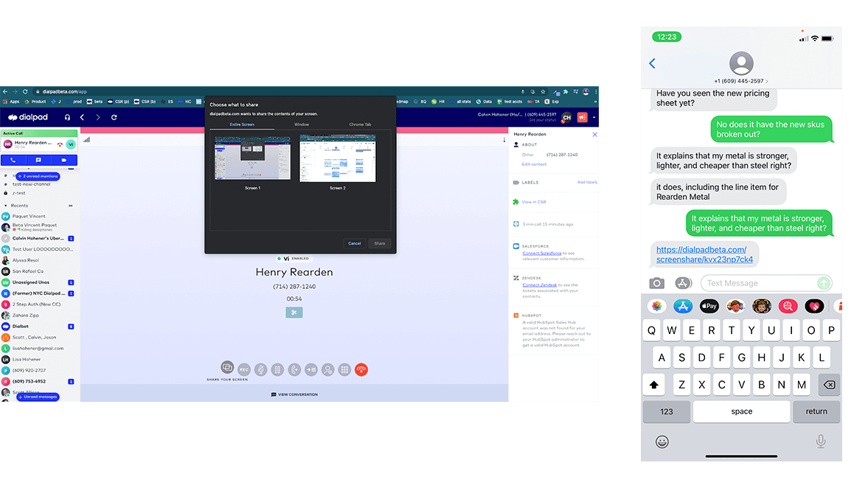
Task: Click Connect Zendesk link
Action: [x=540, y=285]
